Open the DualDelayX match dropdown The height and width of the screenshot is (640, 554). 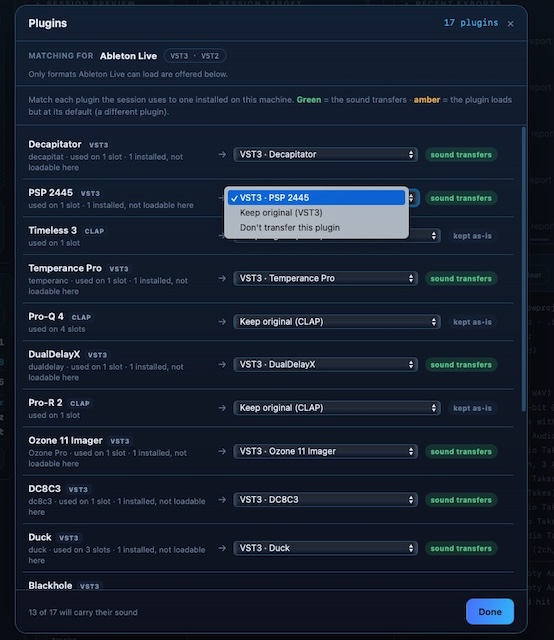[325, 364]
